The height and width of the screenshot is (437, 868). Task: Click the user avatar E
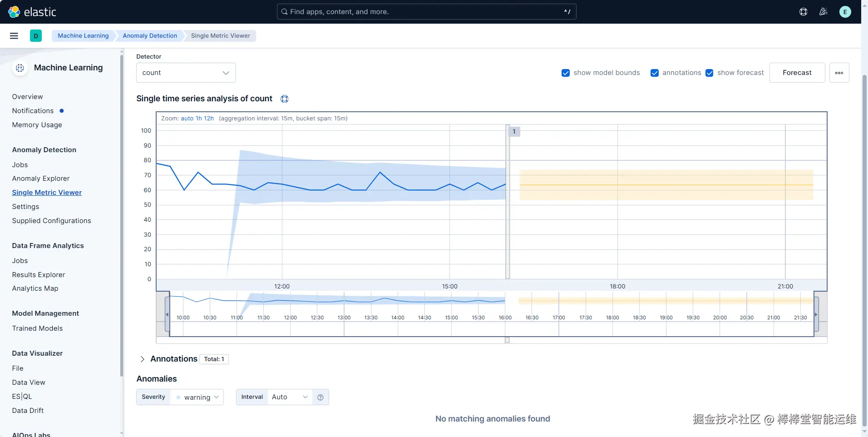click(x=845, y=12)
